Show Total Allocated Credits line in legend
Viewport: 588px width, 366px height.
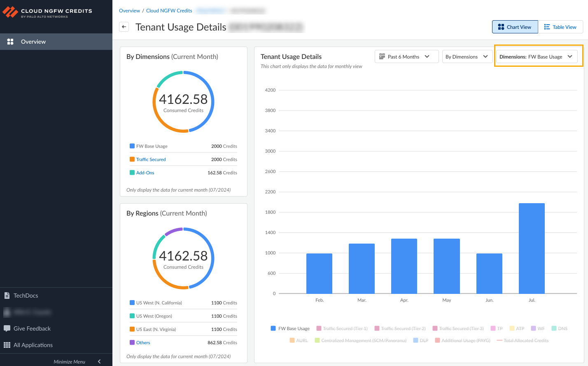[523, 340]
